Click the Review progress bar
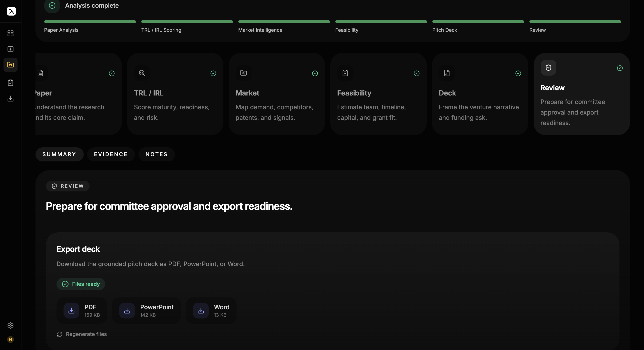644x350 pixels. click(575, 22)
